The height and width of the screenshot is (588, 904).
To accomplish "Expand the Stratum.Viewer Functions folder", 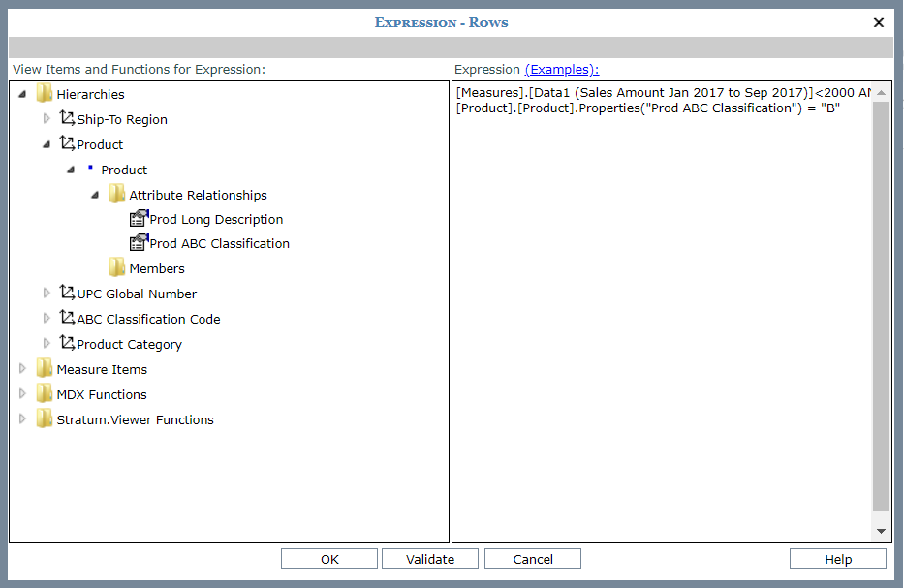I will tap(23, 419).
